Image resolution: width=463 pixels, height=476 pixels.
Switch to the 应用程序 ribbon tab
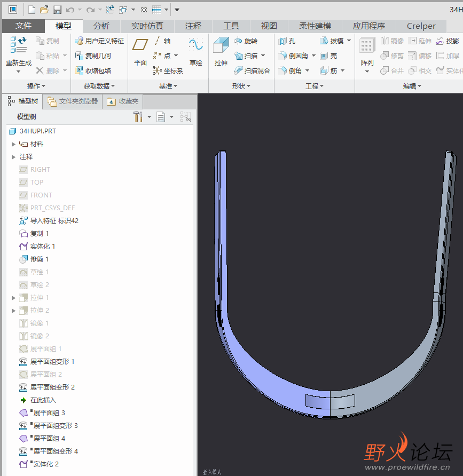click(x=369, y=26)
